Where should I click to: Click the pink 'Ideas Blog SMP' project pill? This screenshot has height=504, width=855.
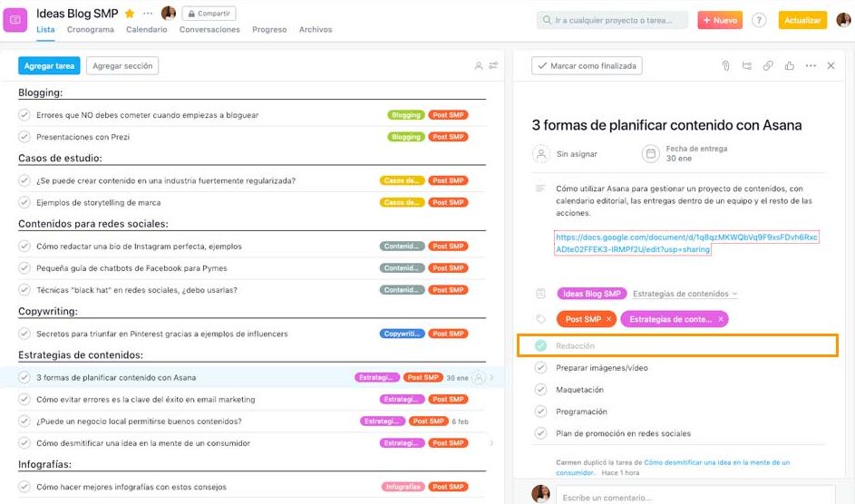592,294
